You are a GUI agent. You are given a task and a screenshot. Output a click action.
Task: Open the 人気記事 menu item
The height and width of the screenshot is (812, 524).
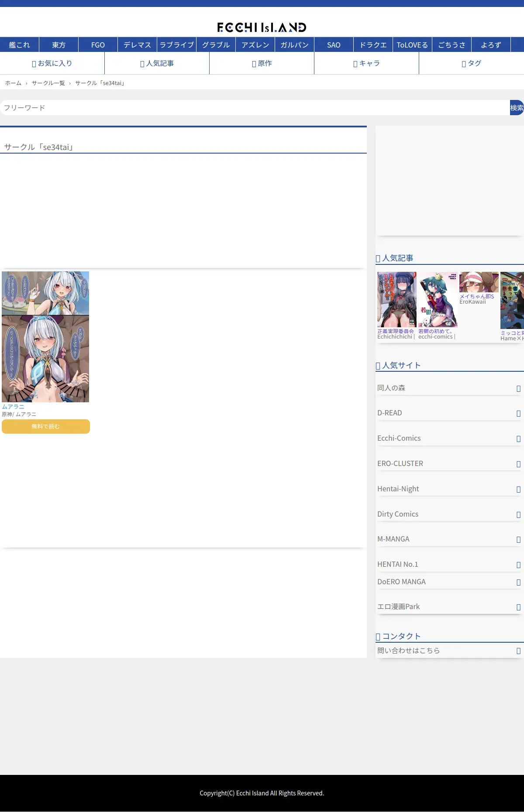pyautogui.click(x=157, y=63)
